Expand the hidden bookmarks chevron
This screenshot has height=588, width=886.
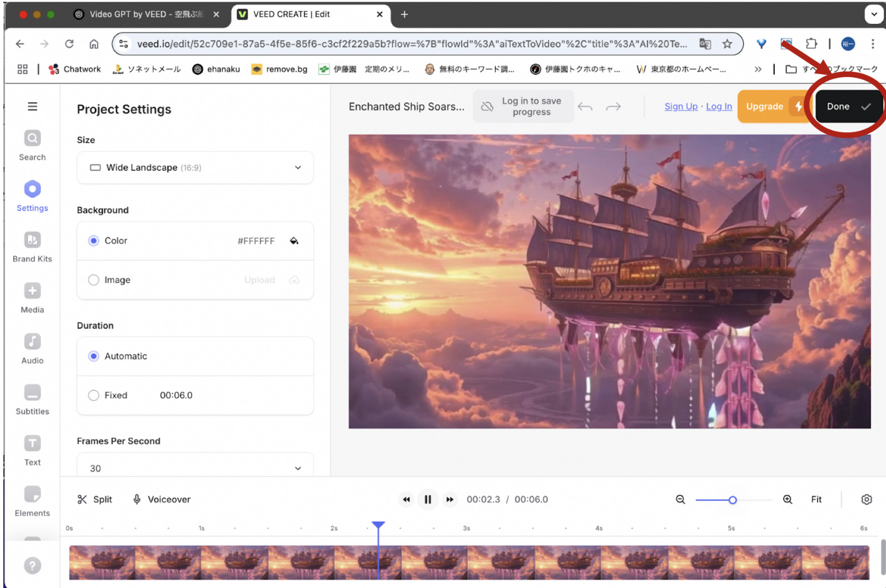758,69
